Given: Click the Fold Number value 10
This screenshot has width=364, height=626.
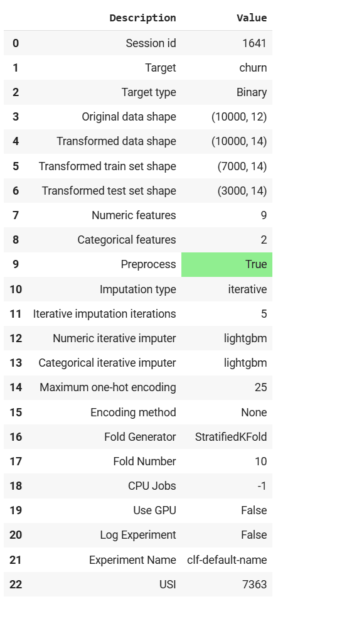Looking at the screenshot, I should [x=260, y=461].
